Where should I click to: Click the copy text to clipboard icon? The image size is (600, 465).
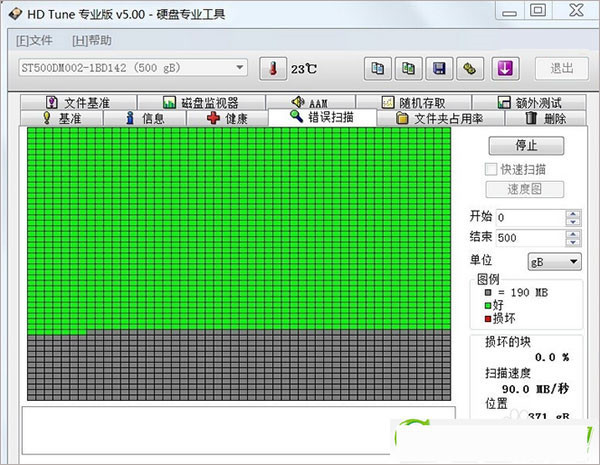pyautogui.click(x=378, y=68)
